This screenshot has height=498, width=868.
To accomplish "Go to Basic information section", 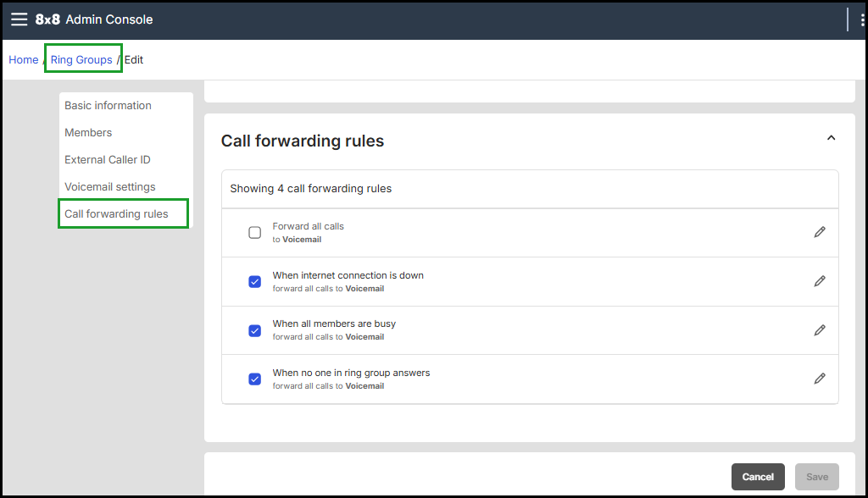I will pos(108,106).
